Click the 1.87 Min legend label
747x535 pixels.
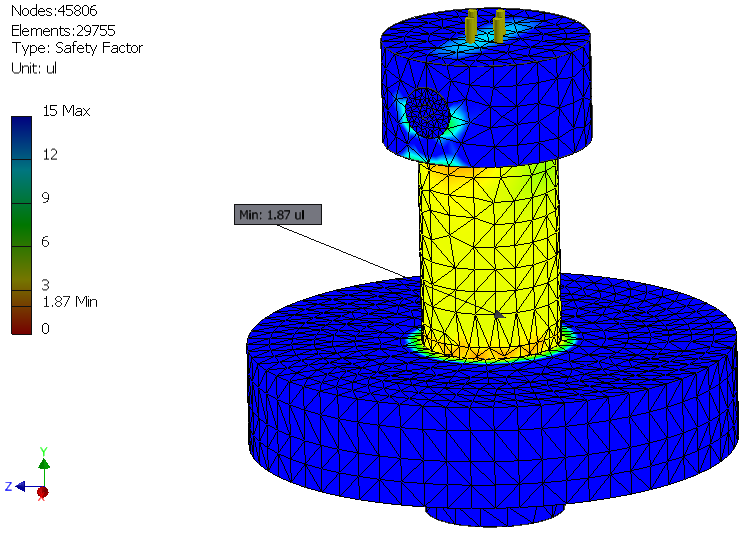click(70, 302)
